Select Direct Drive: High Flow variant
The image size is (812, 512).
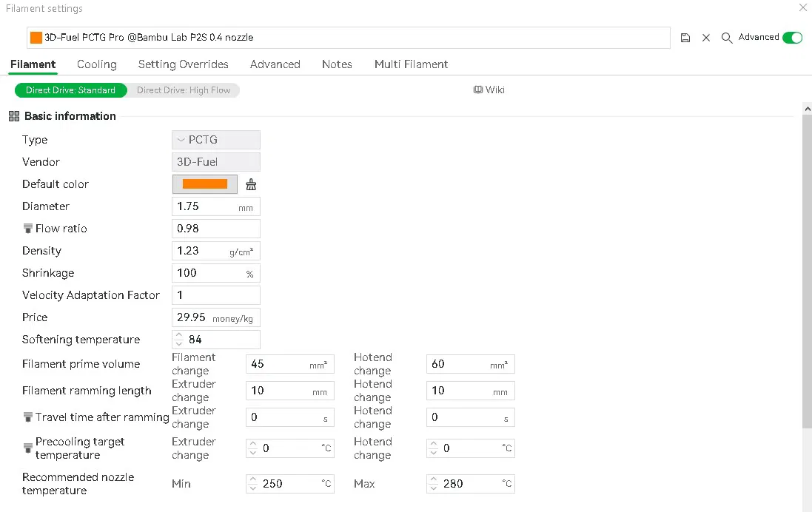[x=184, y=90]
